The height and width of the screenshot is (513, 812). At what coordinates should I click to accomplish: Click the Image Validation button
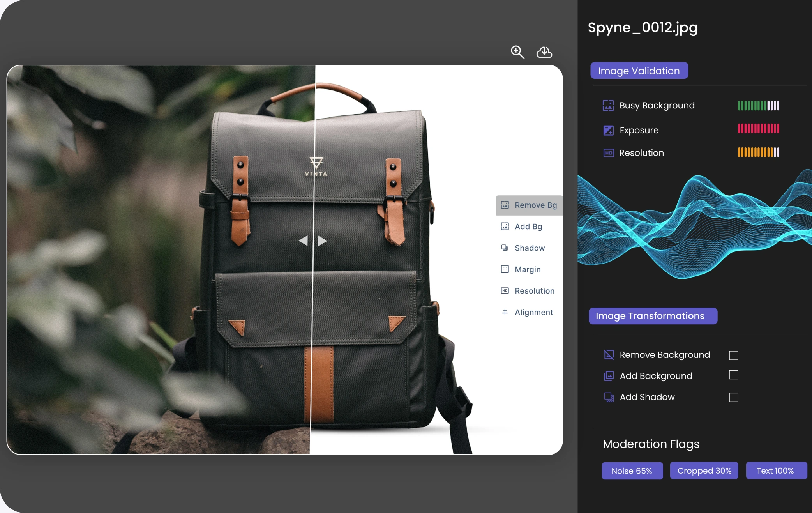[639, 71]
